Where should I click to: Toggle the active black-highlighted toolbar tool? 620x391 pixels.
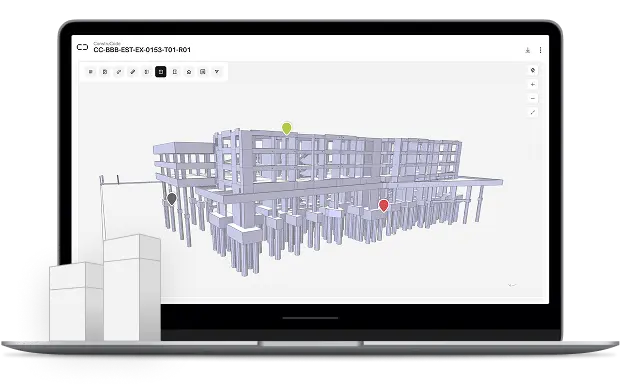(161, 72)
